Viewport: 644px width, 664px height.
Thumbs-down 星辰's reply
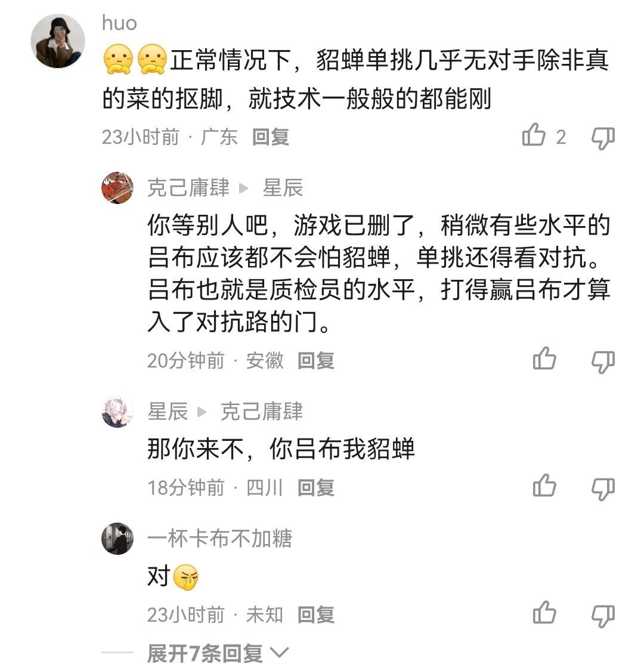pyautogui.click(x=603, y=487)
